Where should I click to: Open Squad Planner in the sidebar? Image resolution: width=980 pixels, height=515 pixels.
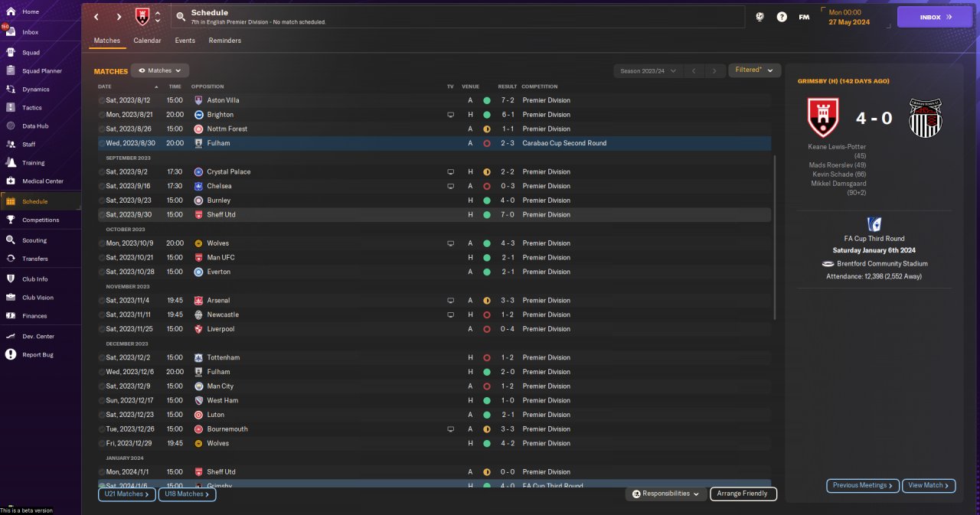coord(42,71)
